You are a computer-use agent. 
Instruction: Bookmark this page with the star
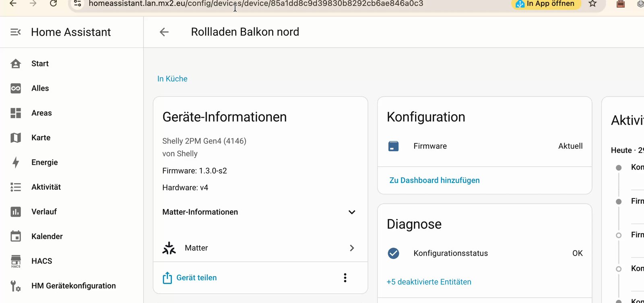coord(592,4)
